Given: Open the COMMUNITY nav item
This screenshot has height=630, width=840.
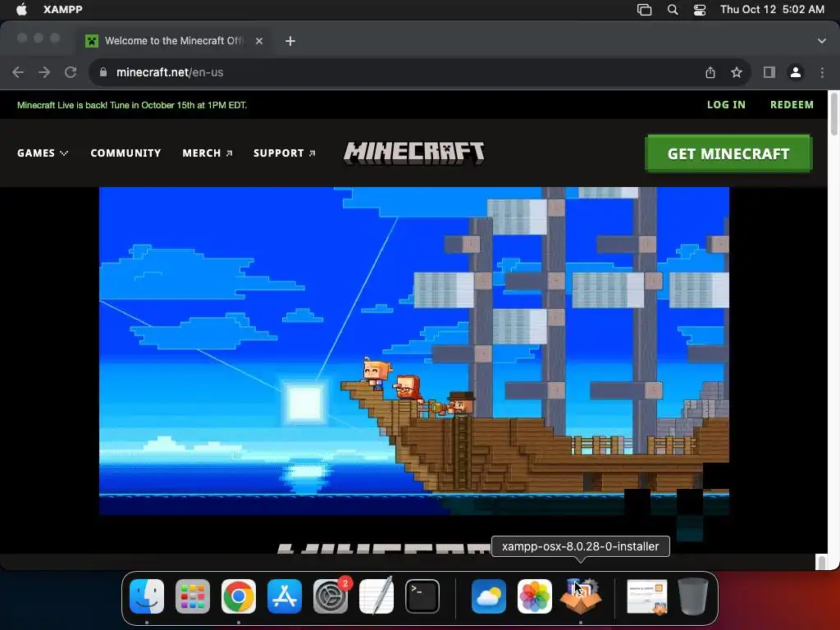Looking at the screenshot, I should point(126,153).
